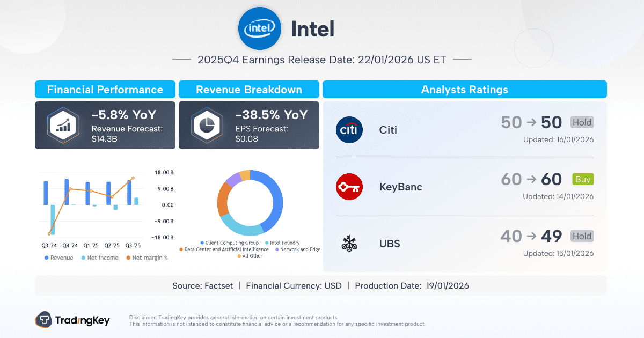Click the TradingKey logo in the footer
This screenshot has height=338, width=644.
(x=73, y=320)
